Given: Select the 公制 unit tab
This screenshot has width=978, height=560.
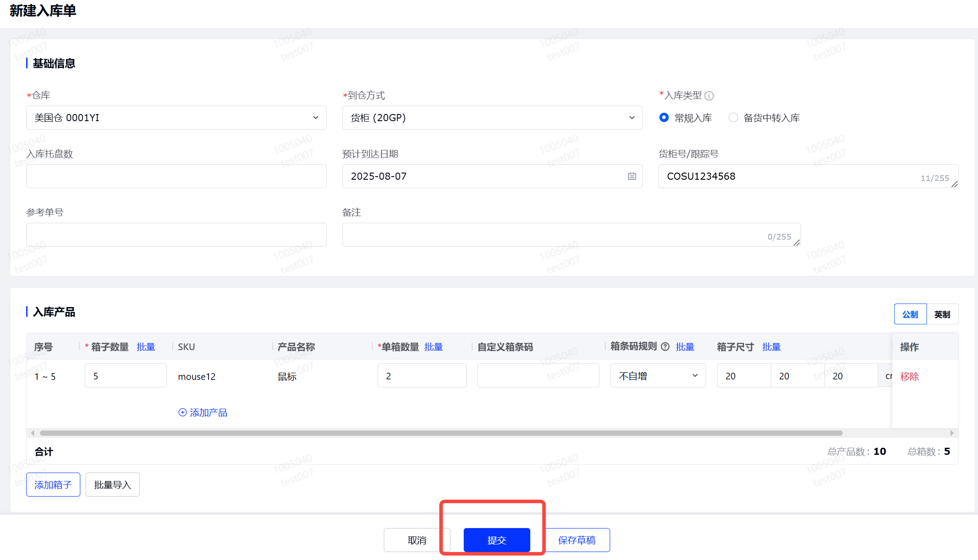Looking at the screenshot, I should tap(910, 314).
